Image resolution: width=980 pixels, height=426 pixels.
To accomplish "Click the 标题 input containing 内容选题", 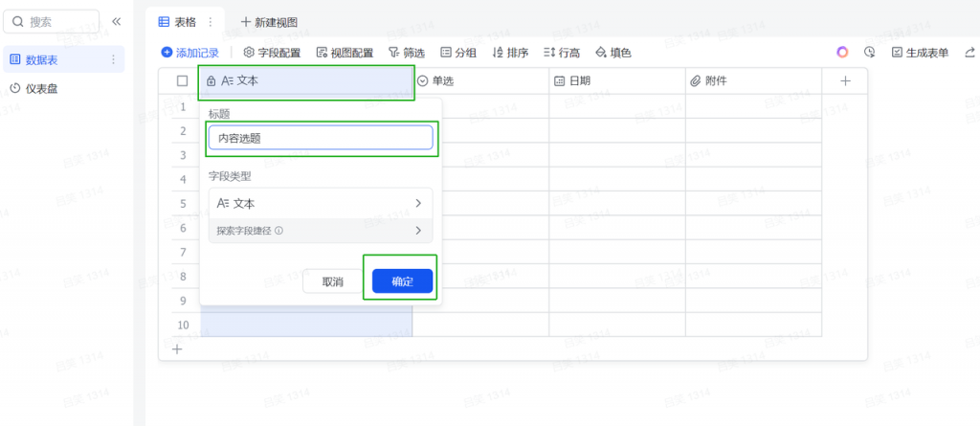I will 321,138.
